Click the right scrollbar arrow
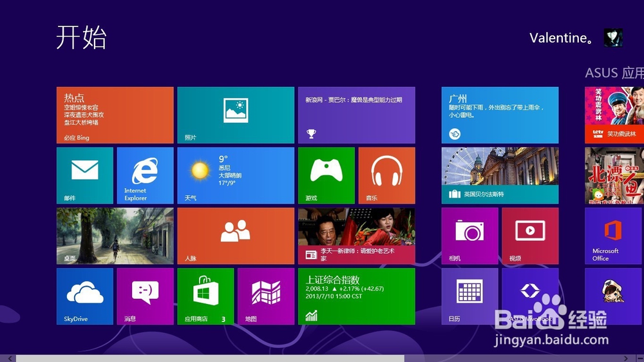The image size is (644, 362). click(x=626, y=359)
